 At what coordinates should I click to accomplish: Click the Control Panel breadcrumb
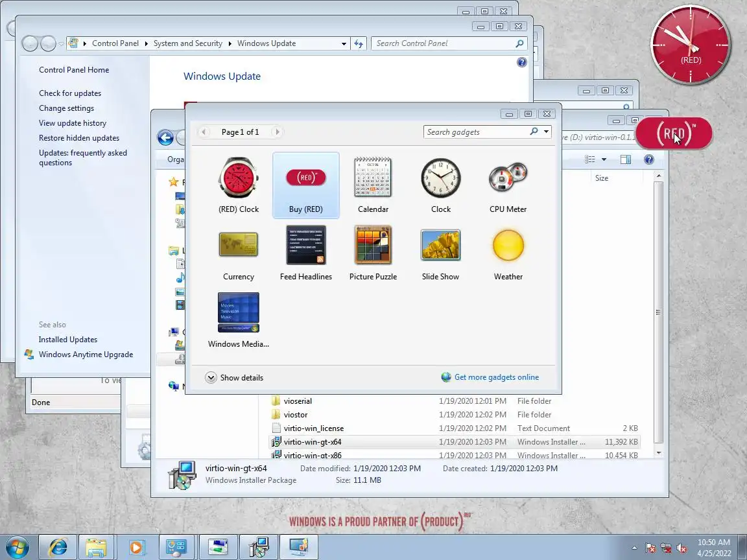(115, 43)
